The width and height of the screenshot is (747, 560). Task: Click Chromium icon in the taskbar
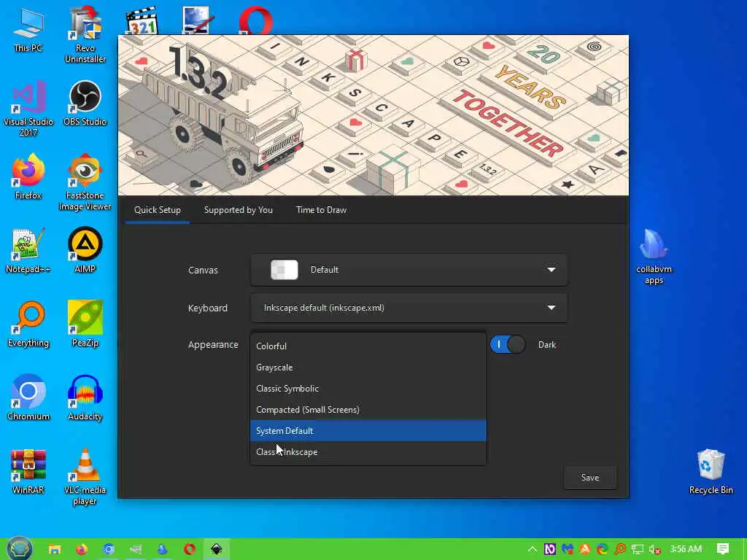[x=109, y=550]
